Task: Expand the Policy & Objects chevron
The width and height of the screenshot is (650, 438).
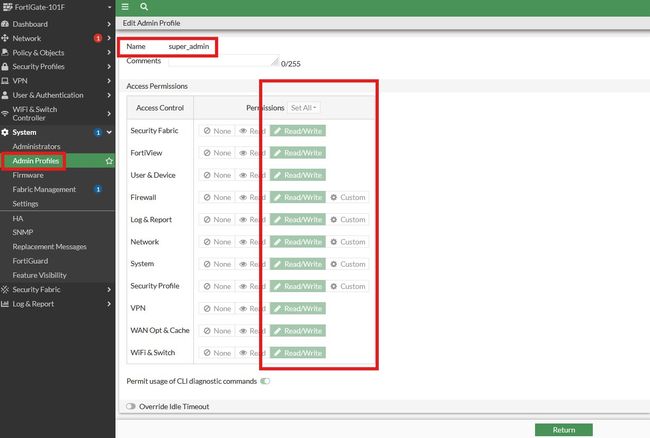Action: 109,53
